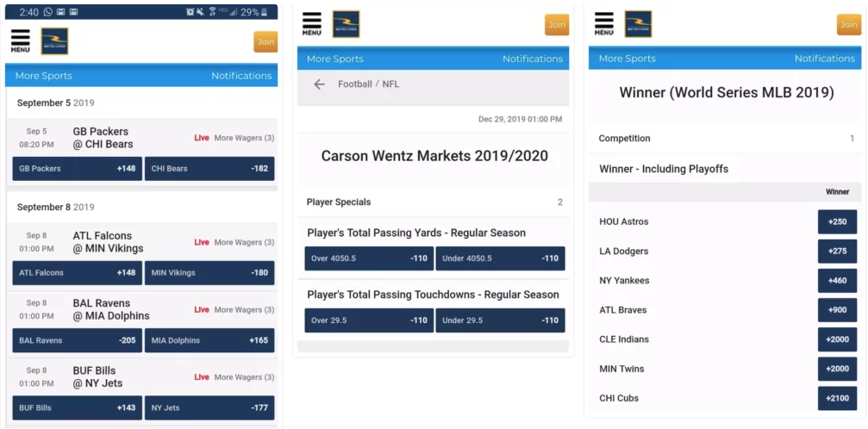This screenshot has width=868, height=429.
Task: Pick Over 4050.5 passing yards bet
Action: [x=368, y=258]
